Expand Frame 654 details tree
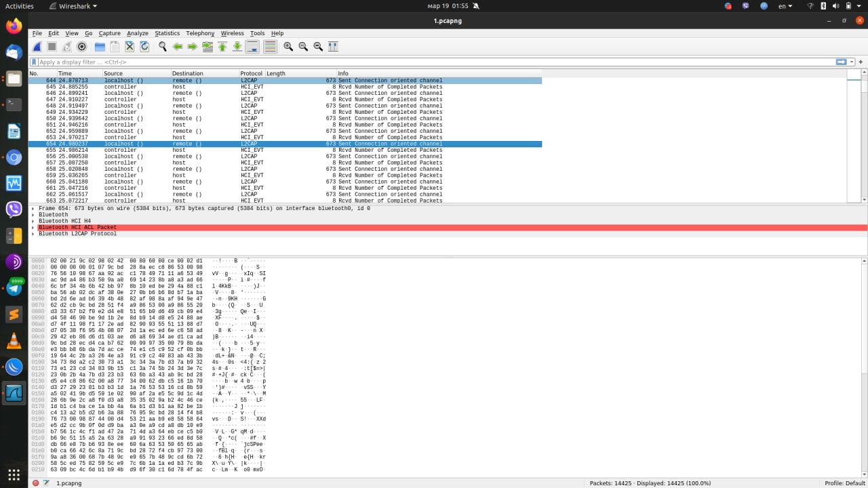Viewport: 868px width, 488px height. (x=33, y=209)
